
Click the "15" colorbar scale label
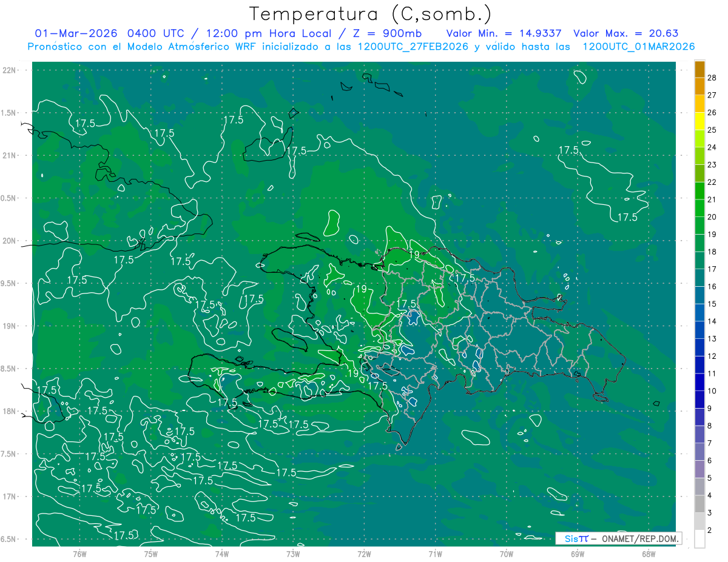tap(712, 304)
